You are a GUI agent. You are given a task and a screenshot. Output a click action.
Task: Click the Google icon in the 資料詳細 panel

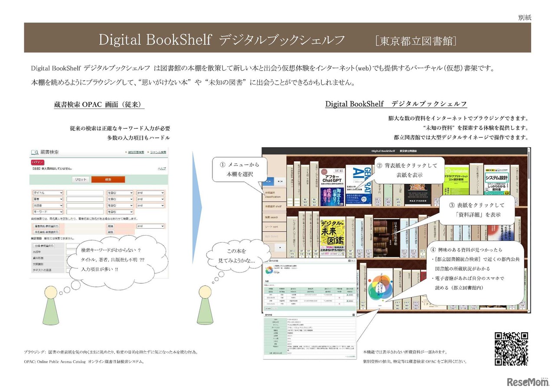point(276,272)
